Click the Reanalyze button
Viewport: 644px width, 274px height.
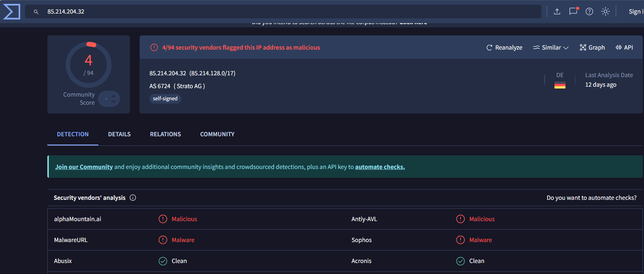(504, 47)
